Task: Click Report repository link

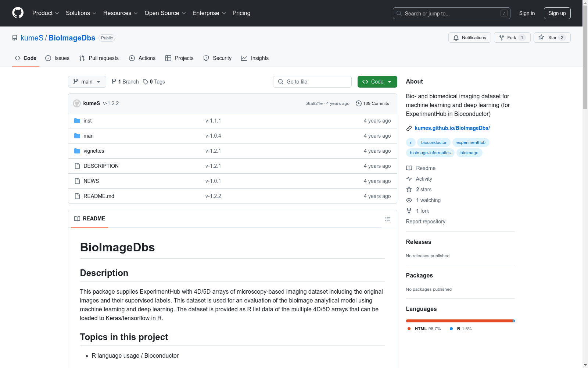Action: [426, 222]
